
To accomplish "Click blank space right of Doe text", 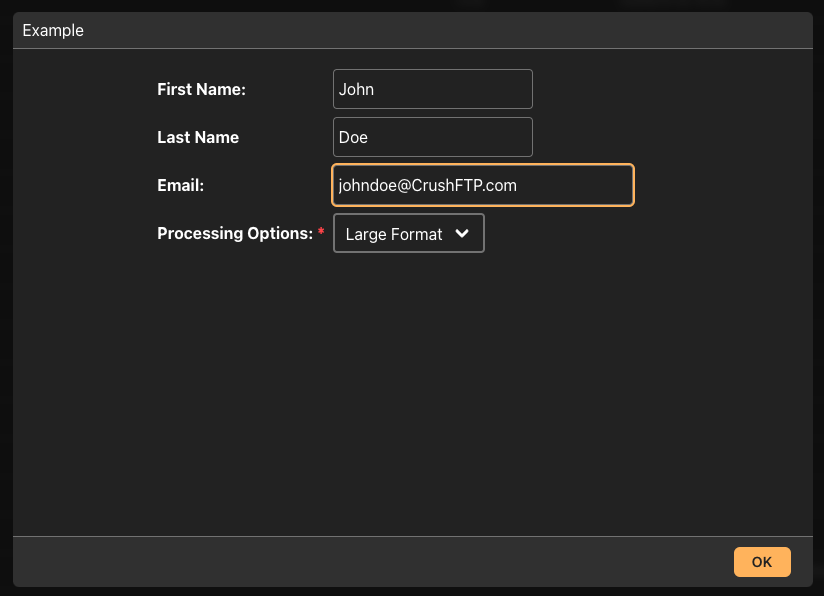I will point(449,137).
